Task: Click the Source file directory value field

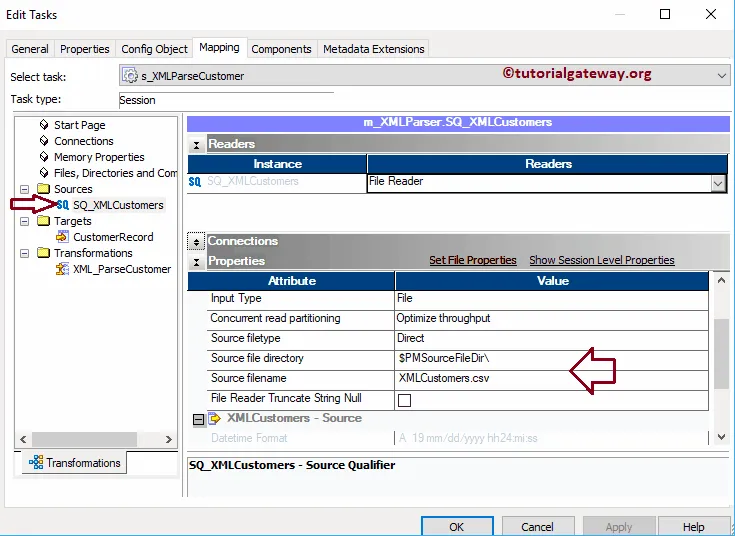Action: tap(552, 358)
